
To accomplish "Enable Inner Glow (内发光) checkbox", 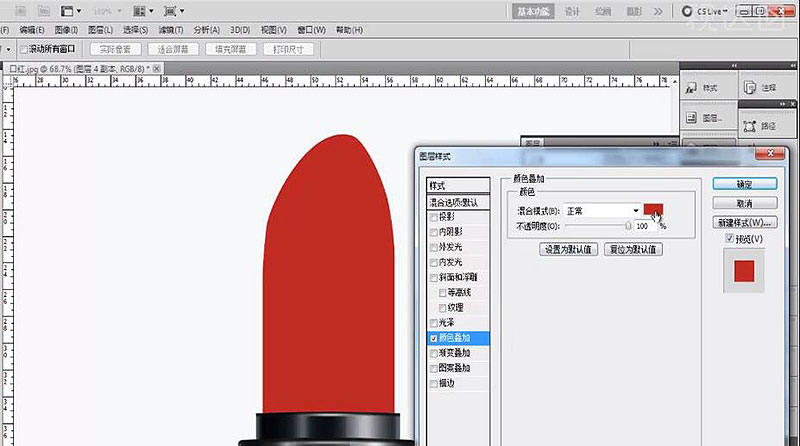I will click(434, 263).
